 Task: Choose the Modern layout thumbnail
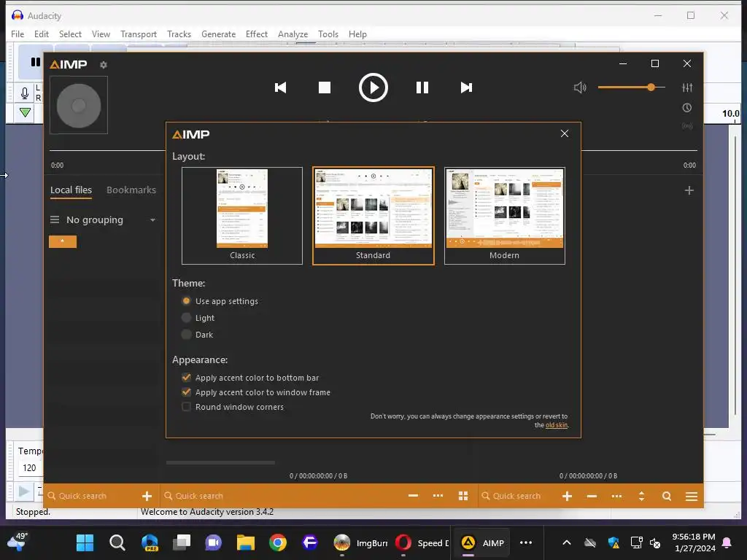coord(505,216)
